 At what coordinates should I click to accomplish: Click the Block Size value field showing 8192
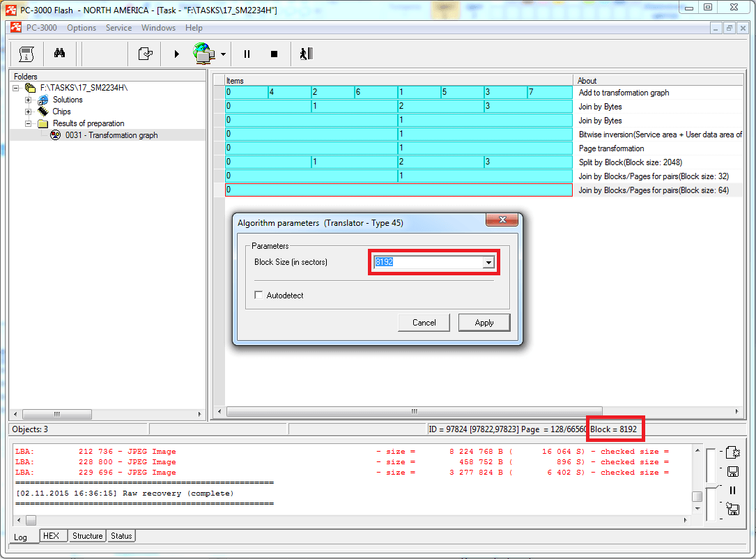pos(428,262)
